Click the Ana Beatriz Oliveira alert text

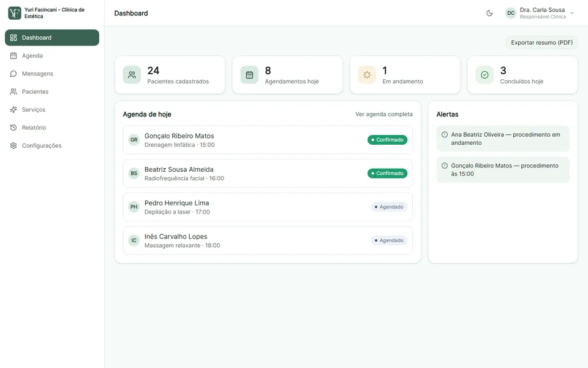click(x=505, y=139)
